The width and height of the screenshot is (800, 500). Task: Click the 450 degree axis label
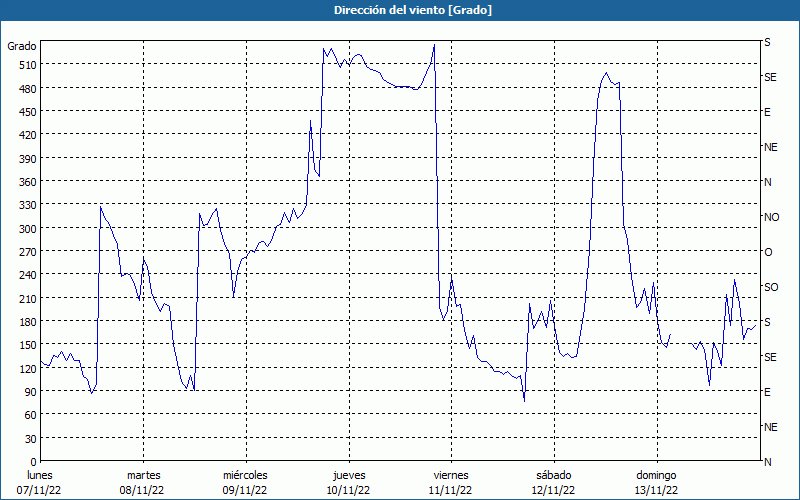tap(28, 112)
